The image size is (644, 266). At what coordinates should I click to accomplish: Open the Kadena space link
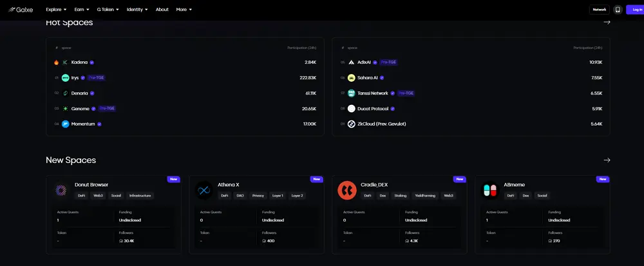click(80, 62)
